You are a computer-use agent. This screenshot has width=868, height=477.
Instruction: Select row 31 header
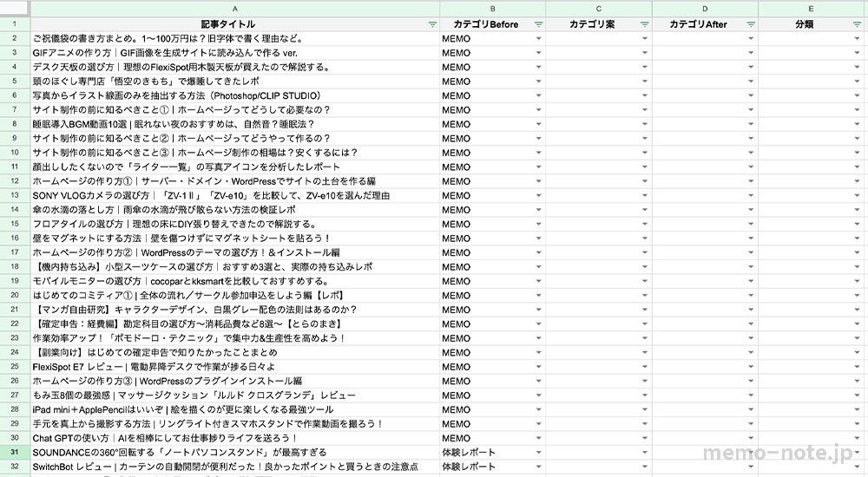tap(15, 452)
